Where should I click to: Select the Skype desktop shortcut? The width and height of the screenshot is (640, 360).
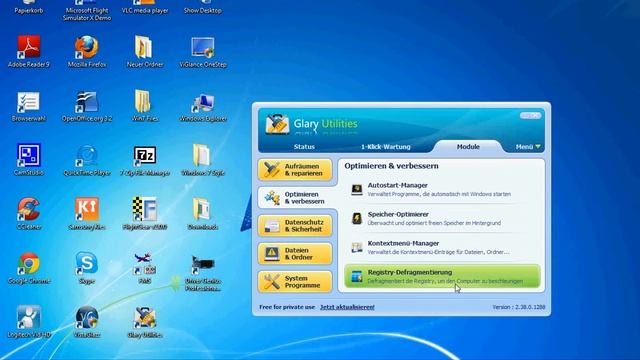87,264
